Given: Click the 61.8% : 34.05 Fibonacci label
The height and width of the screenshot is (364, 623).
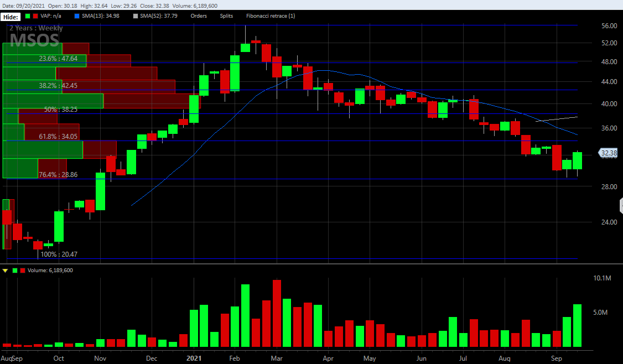Looking at the screenshot, I should point(58,136).
